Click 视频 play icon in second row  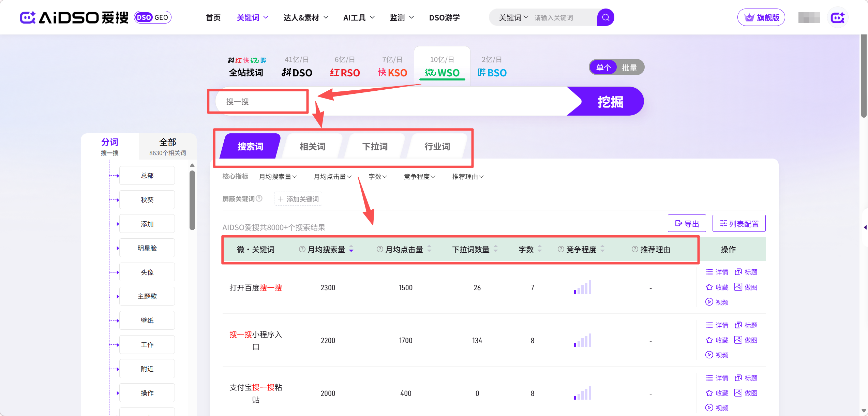(x=709, y=355)
